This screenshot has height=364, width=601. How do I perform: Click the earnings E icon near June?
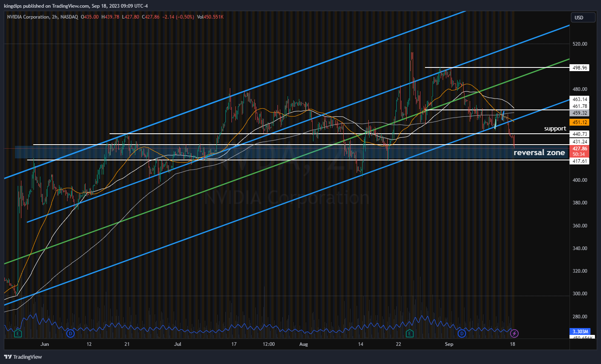(x=18, y=333)
